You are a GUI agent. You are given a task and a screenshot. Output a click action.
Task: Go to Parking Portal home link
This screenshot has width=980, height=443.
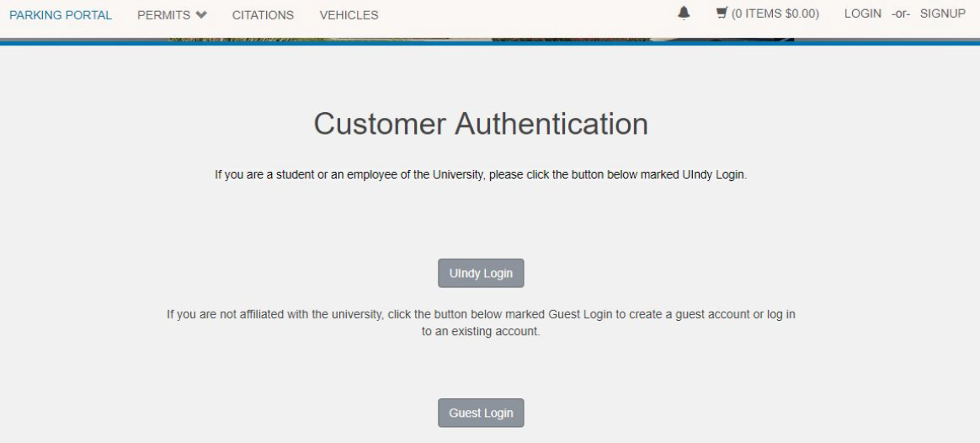(61, 15)
